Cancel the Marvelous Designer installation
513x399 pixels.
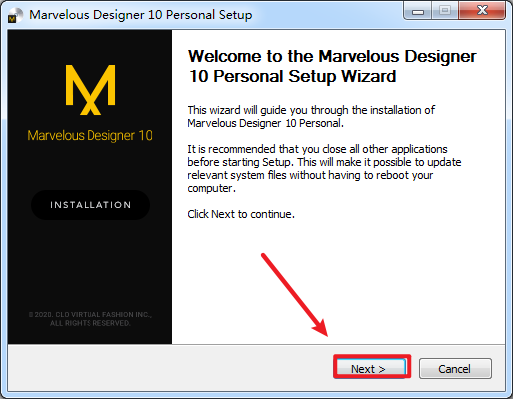point(455,368)
